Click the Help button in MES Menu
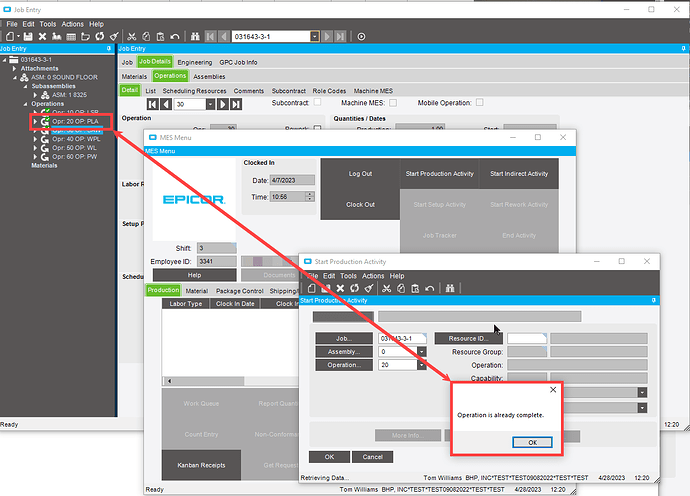Viewport: 690px width, 496px height. [x=195, y=275]
